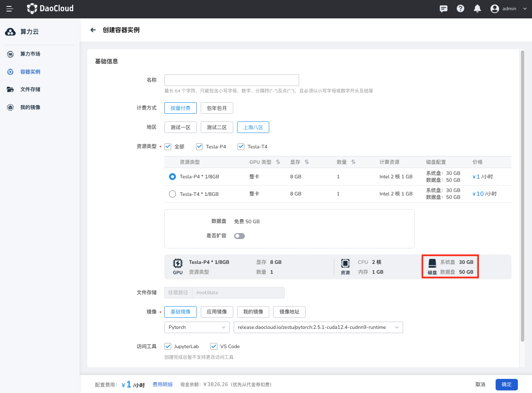Open the messages chat icon
Viewport: 532px width, 393px height.
pyautogui.click(x=444, y=9)
